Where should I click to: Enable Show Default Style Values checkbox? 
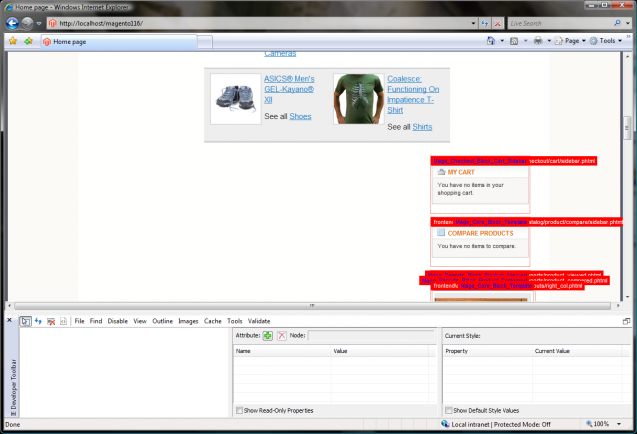click(x=448, y=410)
